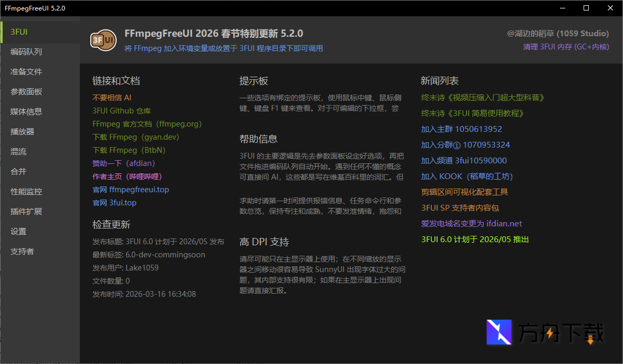Click the 3FUI logo icon

point(103,40)
